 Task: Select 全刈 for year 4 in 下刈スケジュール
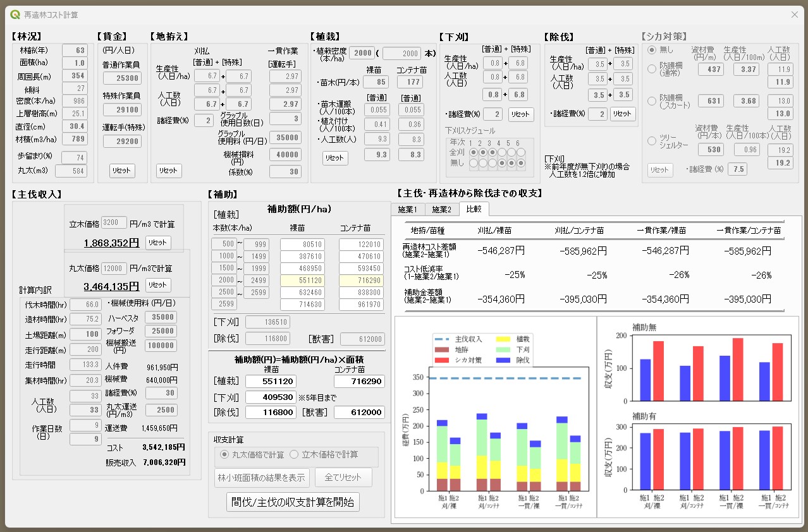pyautogui.click(x=501, y=152)
